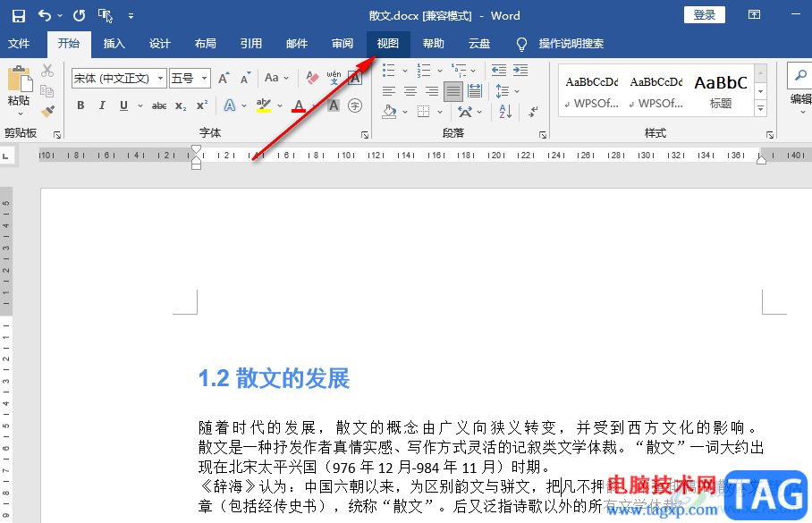Switch to the 插入 tab

pyautogui.click(x=114, y=44)
